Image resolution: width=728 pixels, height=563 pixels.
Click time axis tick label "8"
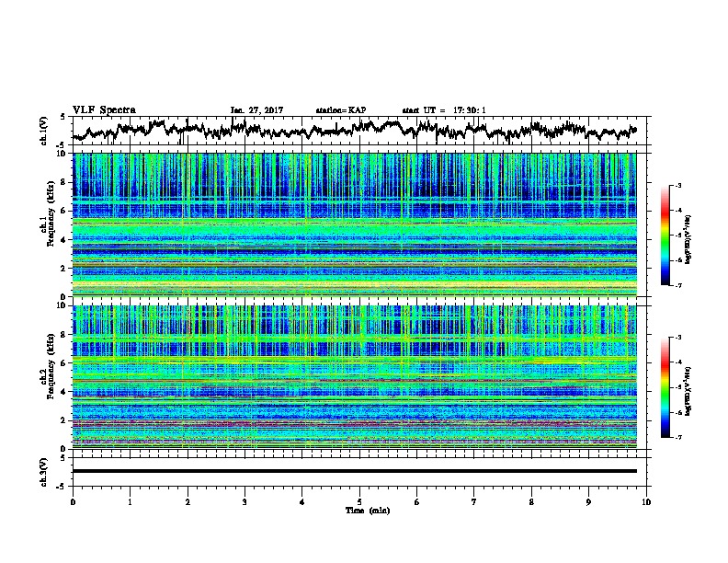[531, 502]
